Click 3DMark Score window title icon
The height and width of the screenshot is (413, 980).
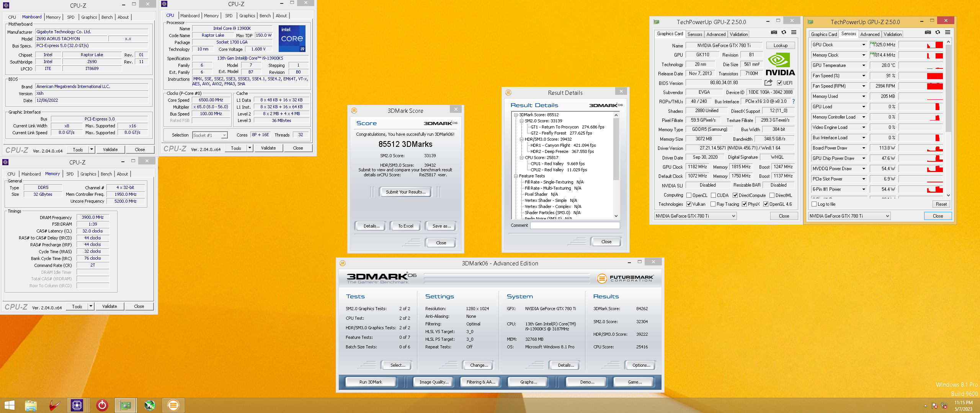(x=354, y=111)
